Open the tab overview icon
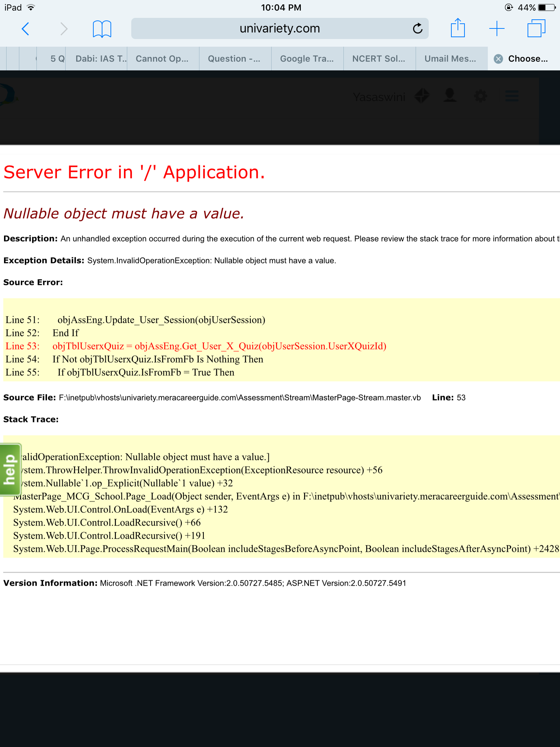 click(536, 28)
